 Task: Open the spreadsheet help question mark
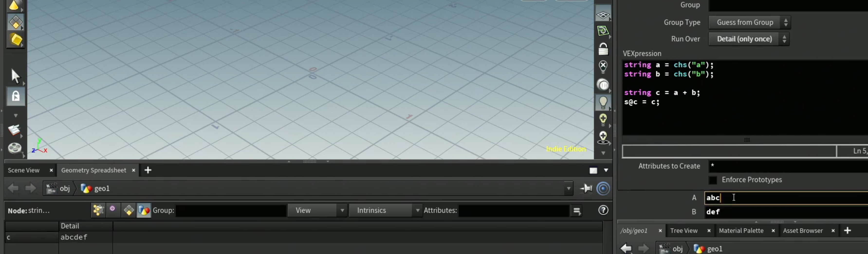[603, 210]
